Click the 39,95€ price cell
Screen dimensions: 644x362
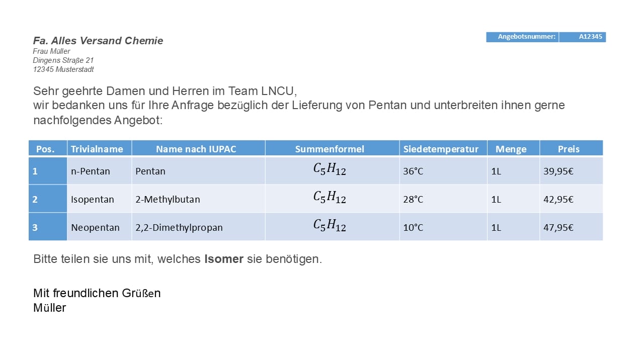pos(558,171)
